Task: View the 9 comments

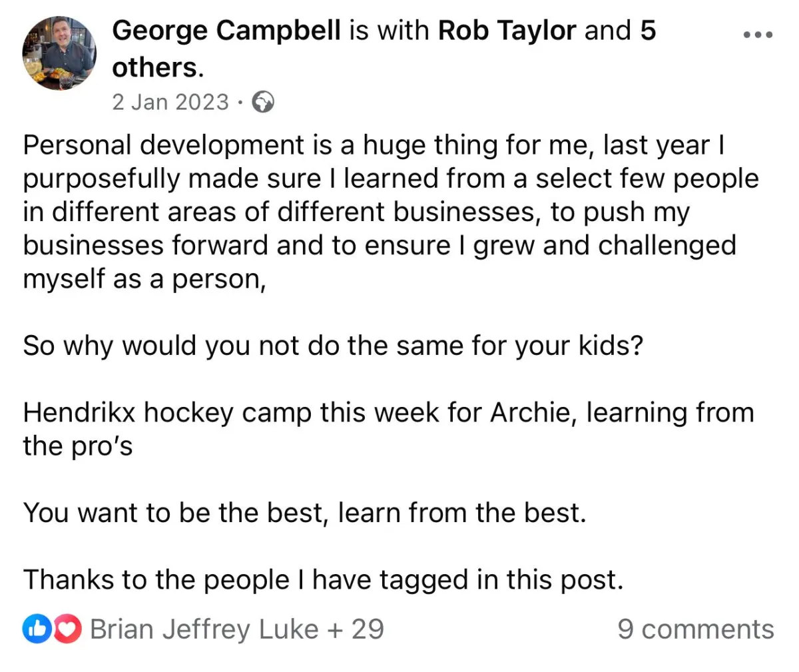Action: 695,629
